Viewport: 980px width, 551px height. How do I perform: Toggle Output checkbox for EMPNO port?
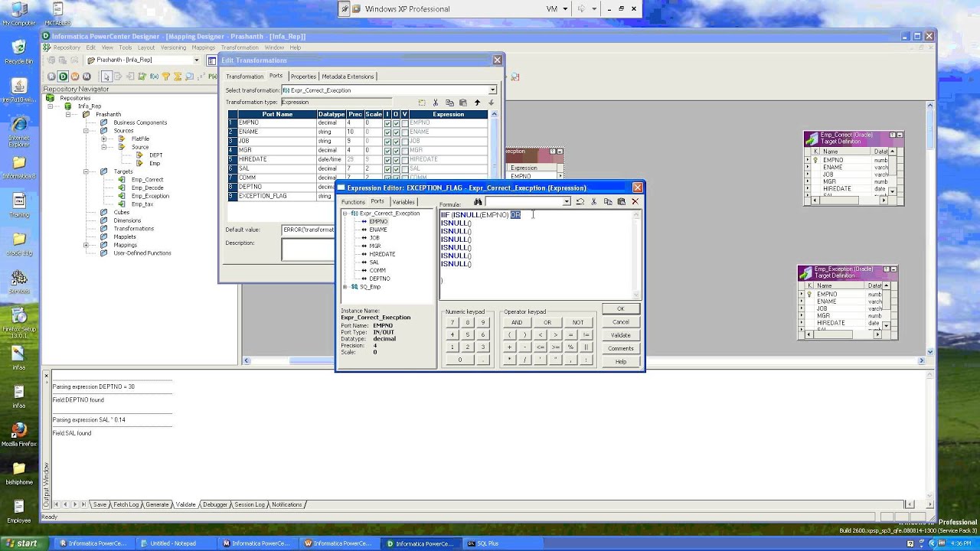(396, 123)
